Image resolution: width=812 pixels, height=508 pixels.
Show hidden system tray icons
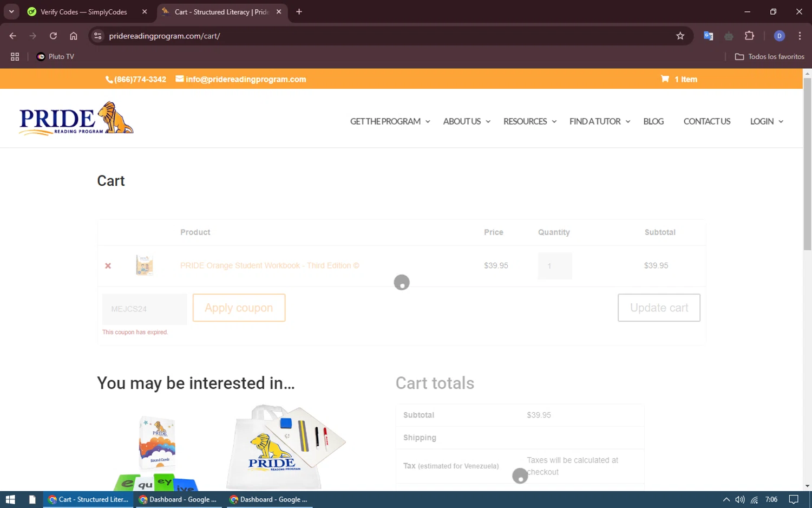pos(726,499)
